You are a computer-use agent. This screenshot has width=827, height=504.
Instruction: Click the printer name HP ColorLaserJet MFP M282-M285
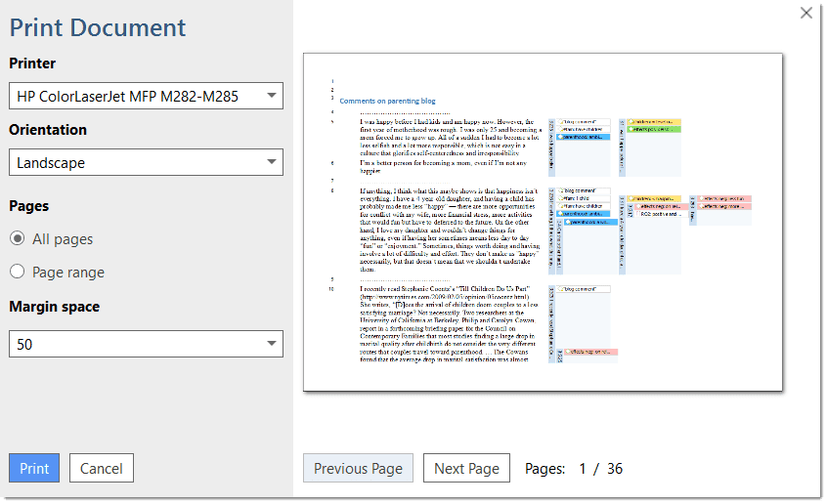tap(128, 96)
